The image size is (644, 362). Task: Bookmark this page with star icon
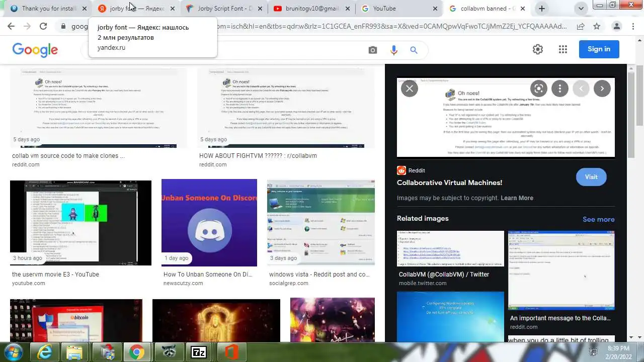[597, 27]
